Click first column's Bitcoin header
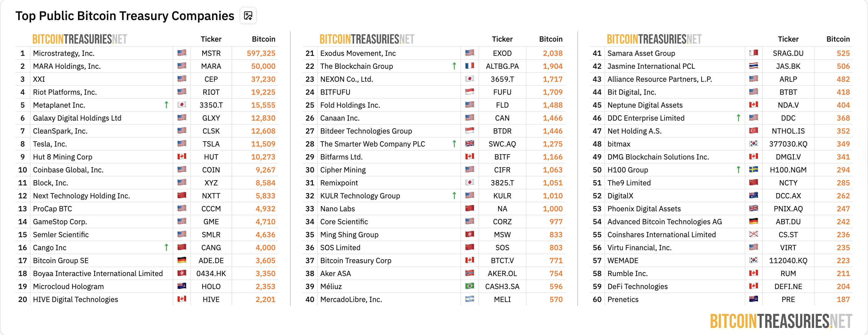Viewport: 868px width, 335px height. point(263,39)
